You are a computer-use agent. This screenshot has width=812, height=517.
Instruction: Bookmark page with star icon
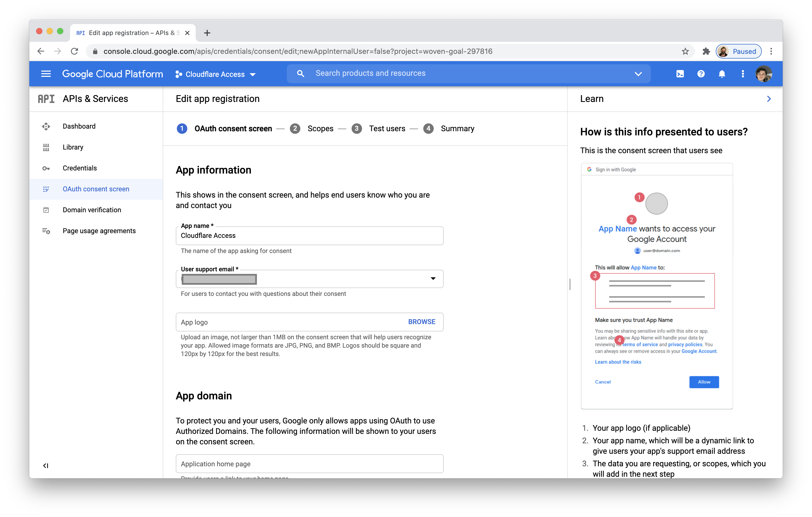(x=685, y=51)
